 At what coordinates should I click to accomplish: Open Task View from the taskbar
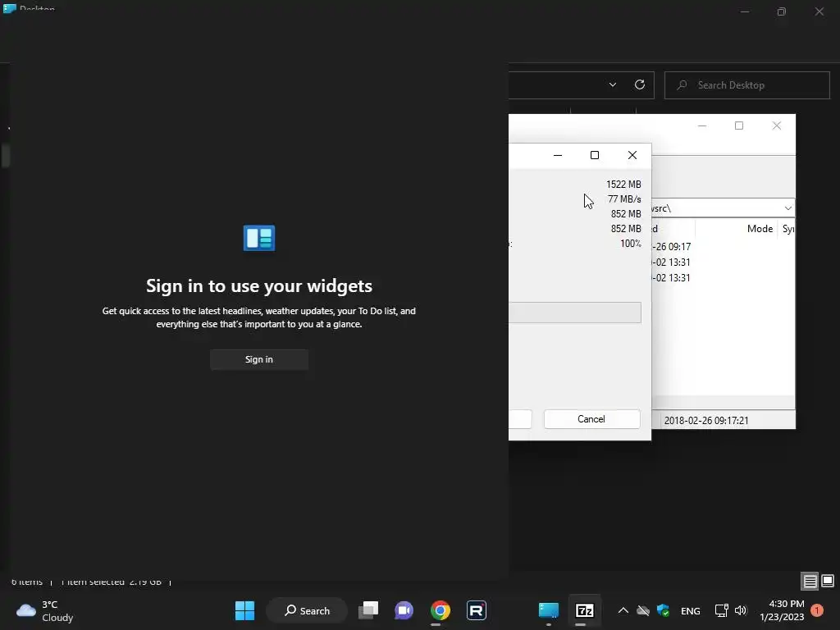click(x=368, y=610)
